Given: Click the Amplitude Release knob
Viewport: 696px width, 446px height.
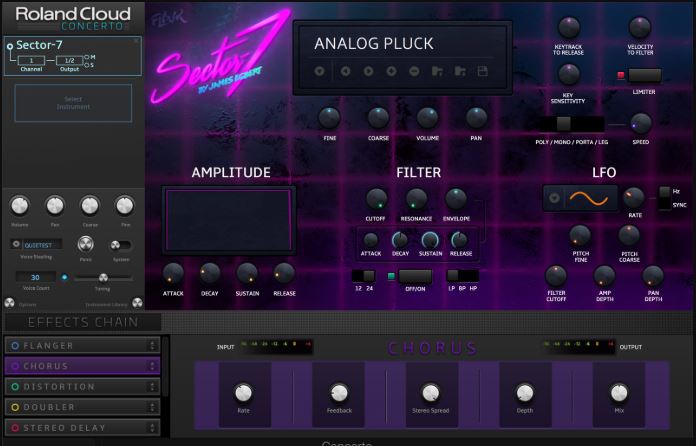Looking at the screenshot, I should point(284,274).
